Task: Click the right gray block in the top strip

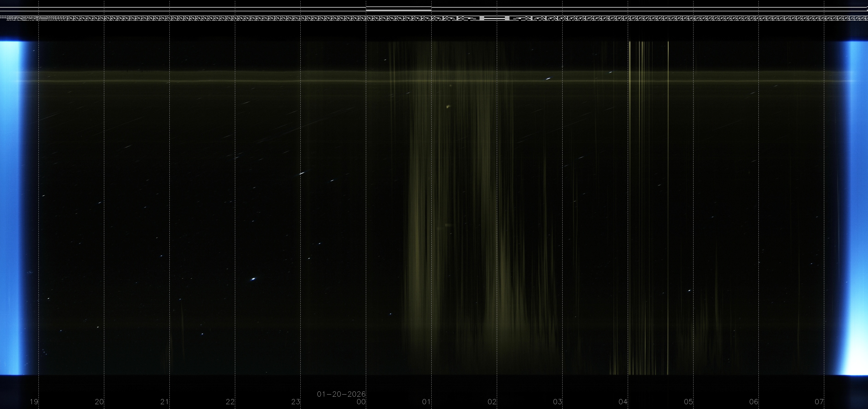Action: pyautogui.click(x=507, y=18)
